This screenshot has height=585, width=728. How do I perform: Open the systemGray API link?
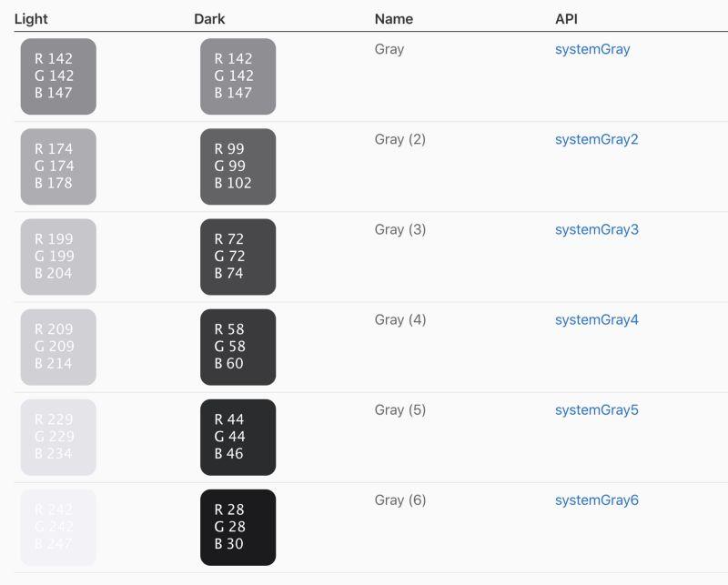[592, 49]
